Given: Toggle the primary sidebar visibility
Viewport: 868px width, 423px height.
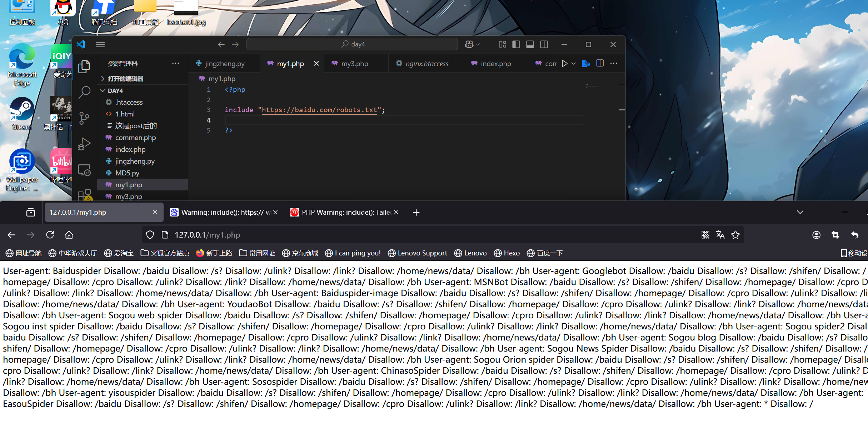Looking at the screenshot, I should (x=516, y=44).
